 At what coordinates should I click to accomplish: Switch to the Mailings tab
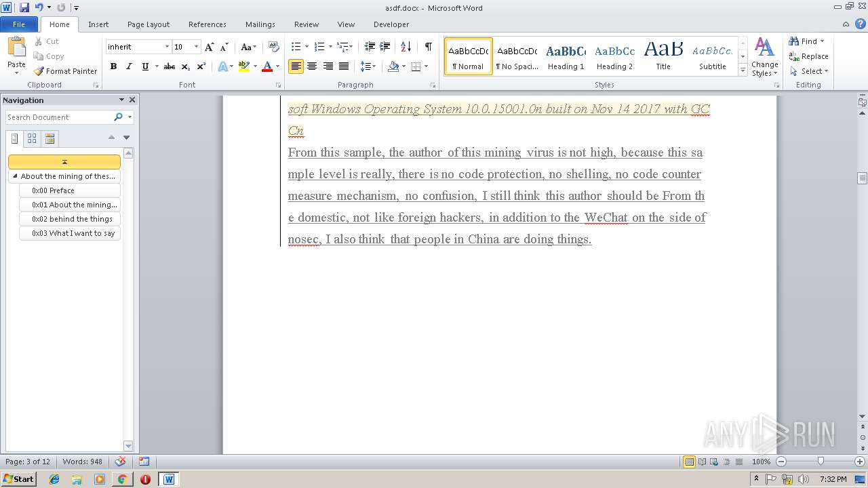click(260, 24)
